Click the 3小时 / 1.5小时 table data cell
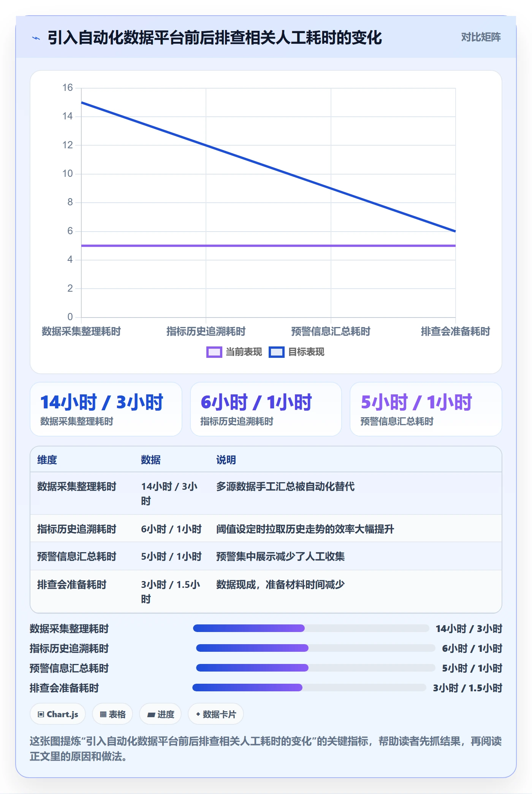Screen dimensions: 532x794 click(x=171, y=592)
